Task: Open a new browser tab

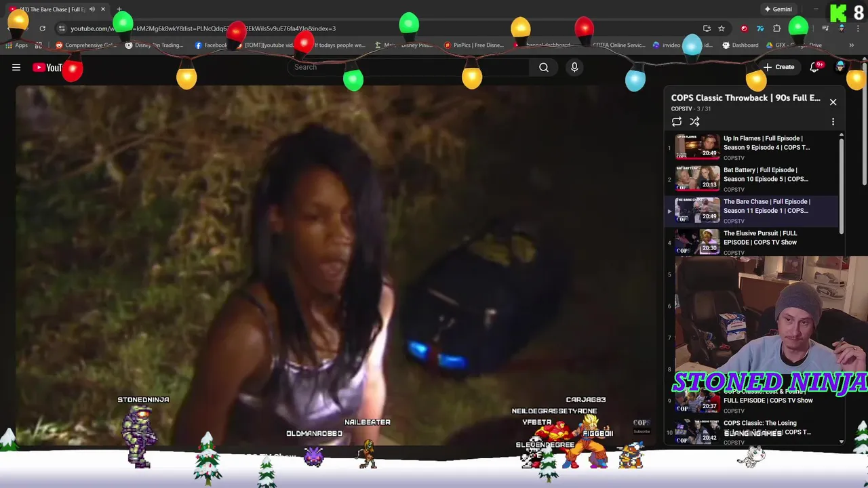Action: pyautogui.click(x=119, y=9)
